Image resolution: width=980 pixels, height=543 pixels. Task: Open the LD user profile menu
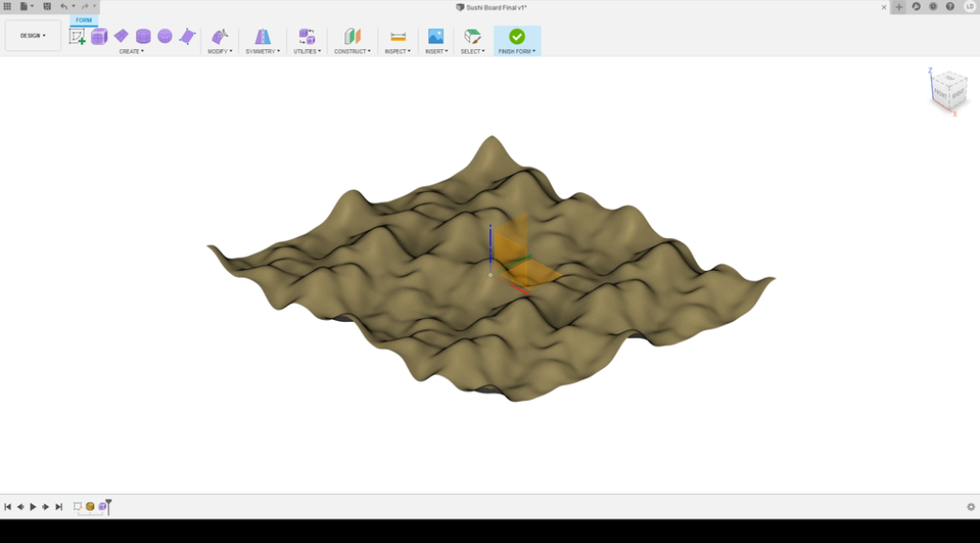(x=970, y=7)
